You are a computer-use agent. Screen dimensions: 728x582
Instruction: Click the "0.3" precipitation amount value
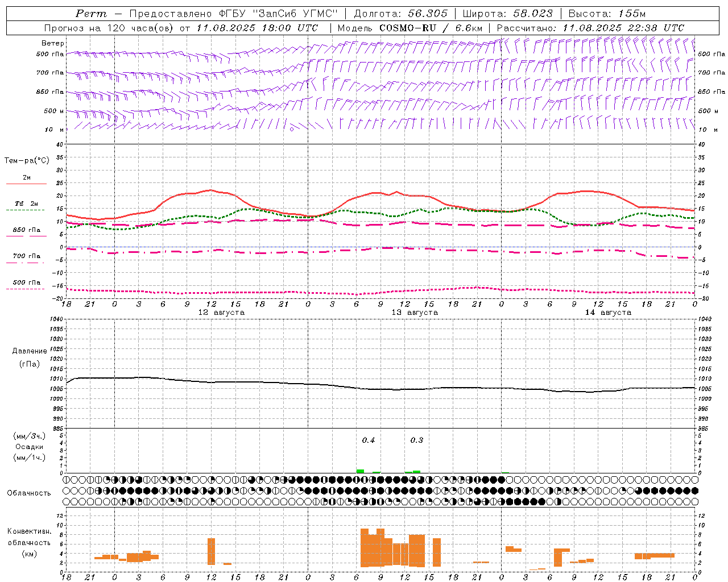tap(417, 440)
